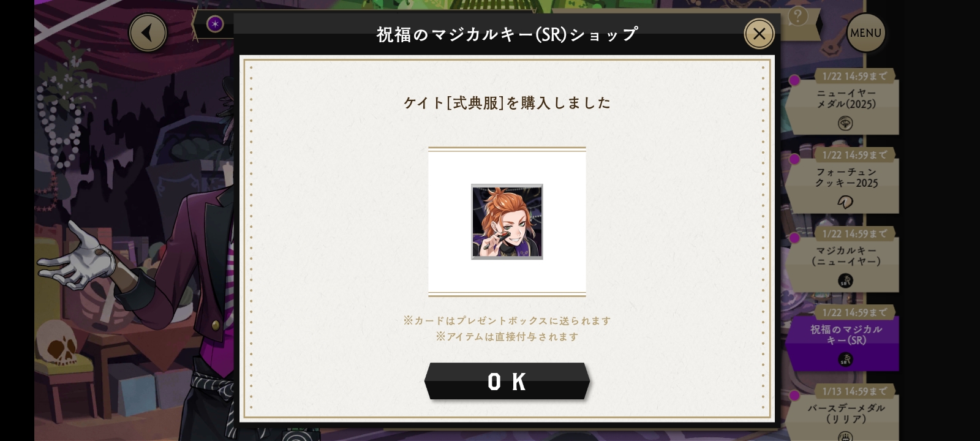
Task: Tap the 1/13 14:59まで deadline label
Action: [854, 391]
